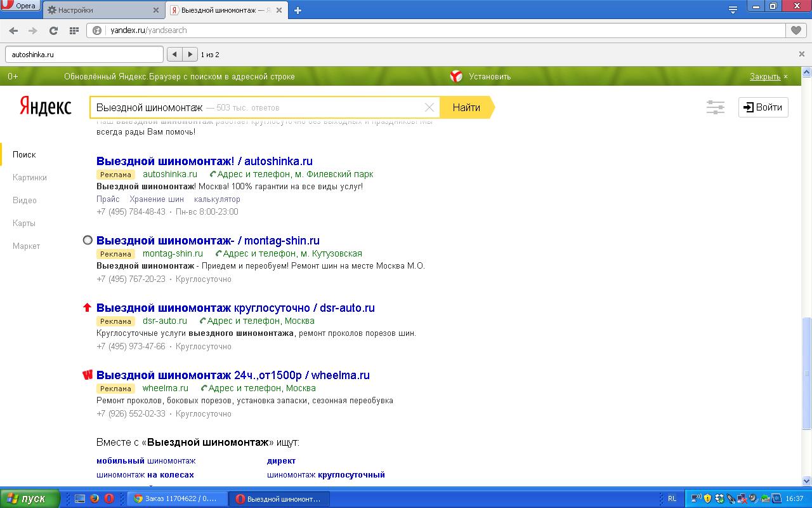Go back to the previous page

click(13, 30)
